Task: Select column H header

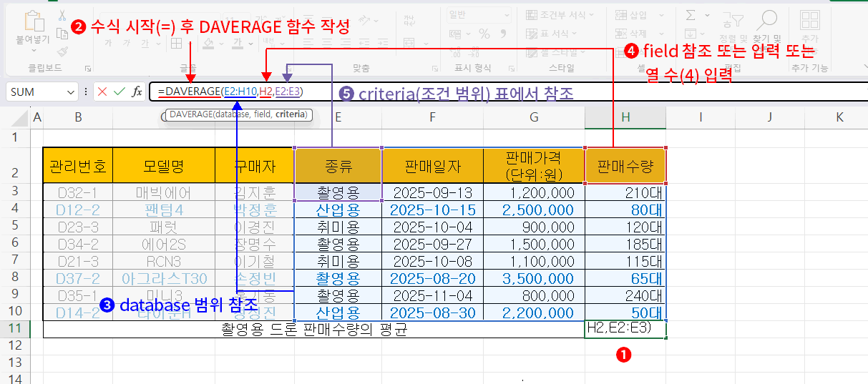Action: coord(625,117)
